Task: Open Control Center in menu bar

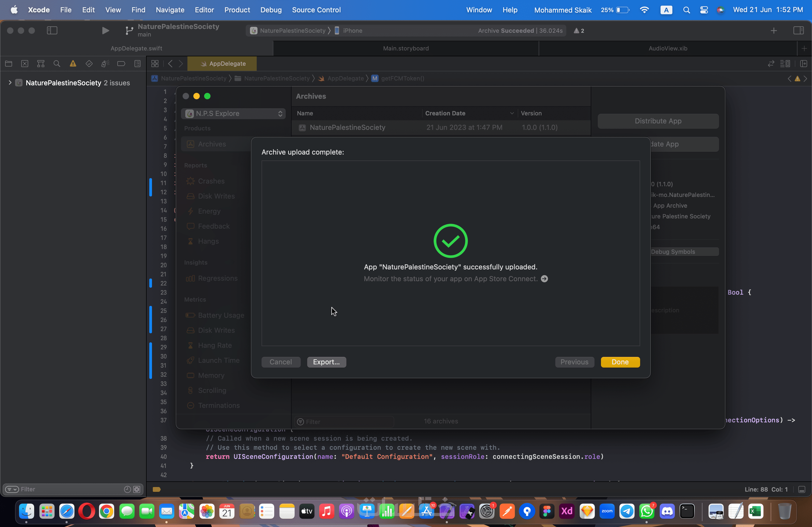Action: tap(704, 10)
